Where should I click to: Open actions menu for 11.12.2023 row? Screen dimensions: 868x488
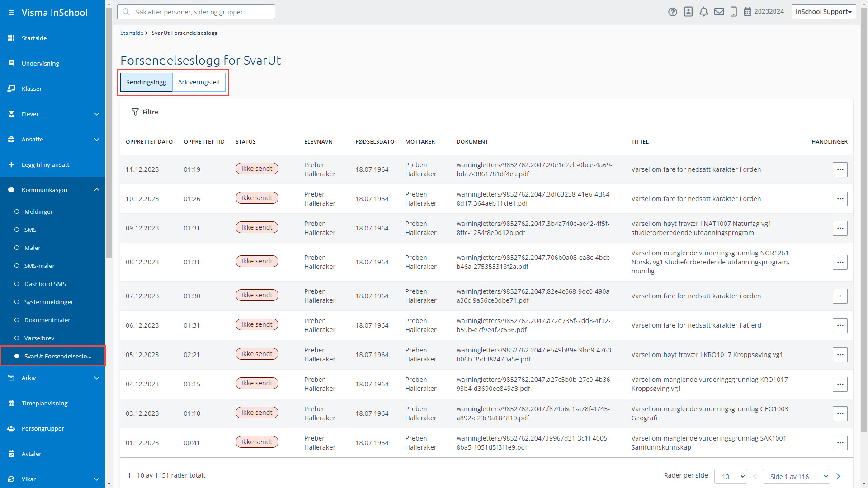tap(840, 169)
